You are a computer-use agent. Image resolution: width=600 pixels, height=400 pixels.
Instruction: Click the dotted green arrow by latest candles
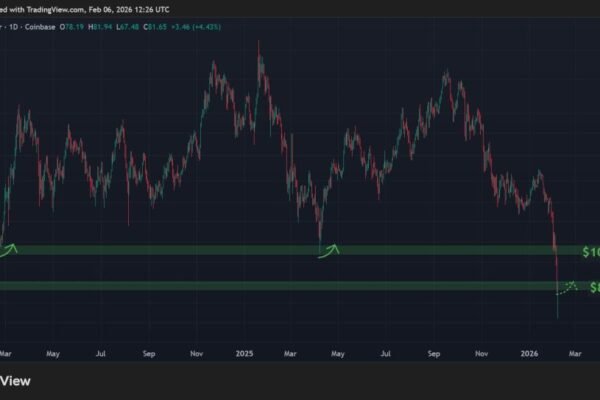pos(567,287)
